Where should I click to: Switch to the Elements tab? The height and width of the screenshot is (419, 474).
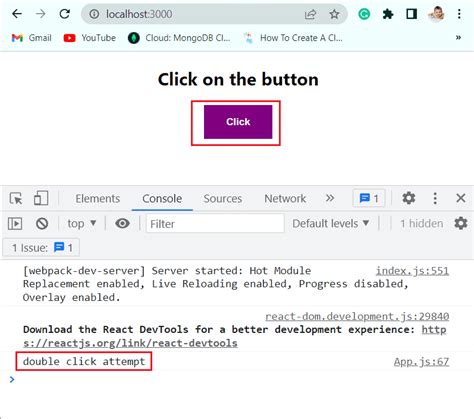click(x=98, y=199)
